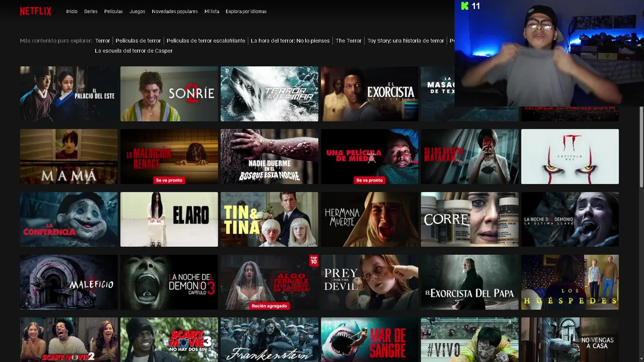Viewport: 644px width, 362px height.
Task: Open Películas de terror escalofriante link
Action: (x=206, y=41)
